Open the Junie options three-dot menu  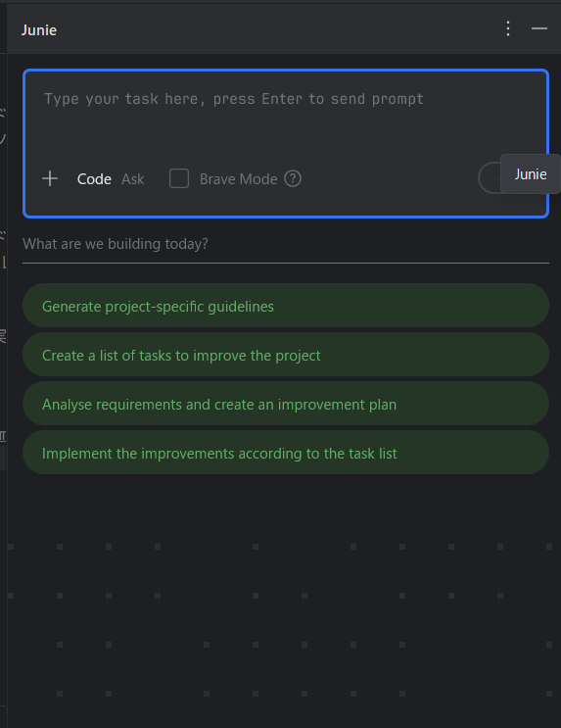click(508, 28)
